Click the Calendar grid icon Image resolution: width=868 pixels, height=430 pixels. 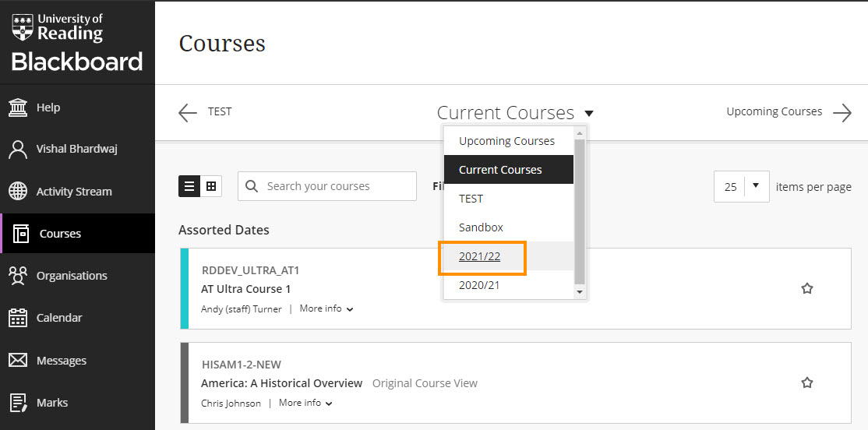click(18, 318)
